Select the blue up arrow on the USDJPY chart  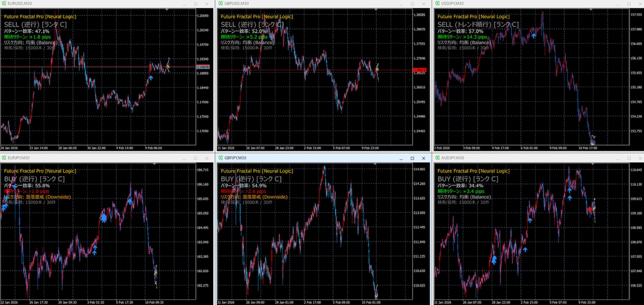[x=534, y=35]
